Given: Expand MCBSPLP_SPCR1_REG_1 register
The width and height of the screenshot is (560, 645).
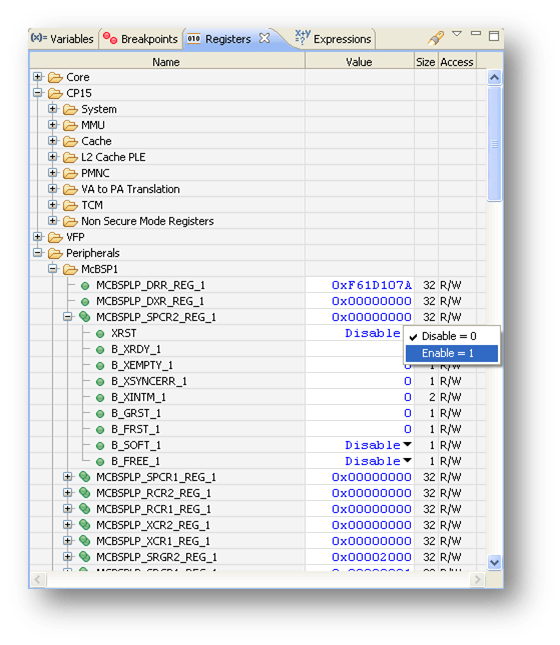Looking at the screenshot, I should coord(68,477).
